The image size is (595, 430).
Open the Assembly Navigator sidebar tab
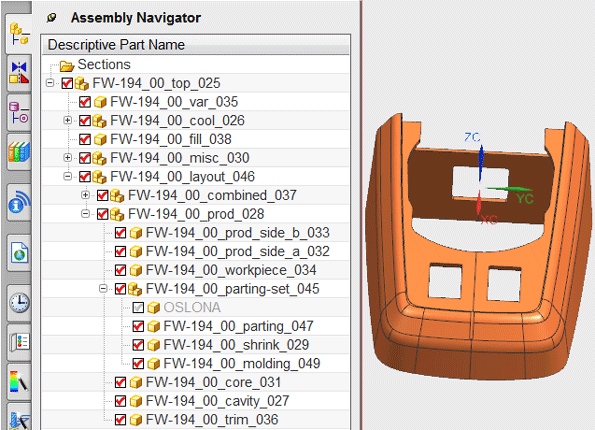coord(19,34)
